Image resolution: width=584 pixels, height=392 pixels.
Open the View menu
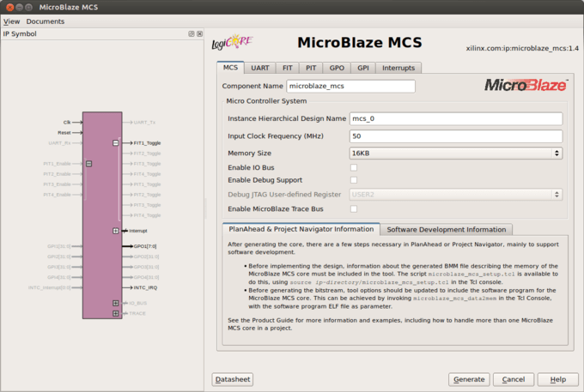click(x=11, y=21)
